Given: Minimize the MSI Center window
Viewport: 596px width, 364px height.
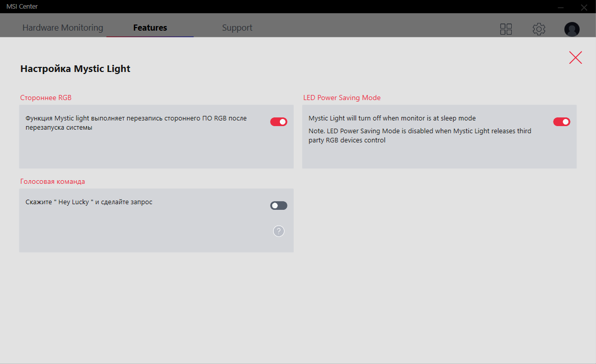Looking at the screenshot, I should pyautogui.click(x=561, y=7).
